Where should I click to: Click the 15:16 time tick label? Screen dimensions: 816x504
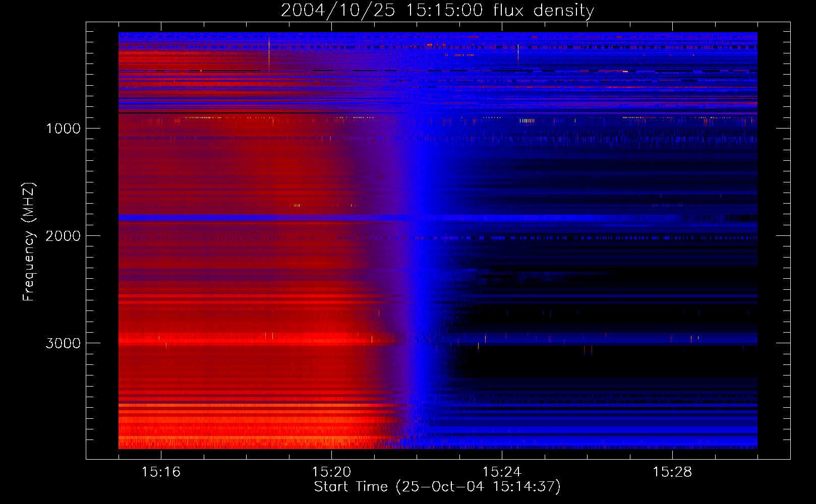point(161,472)
